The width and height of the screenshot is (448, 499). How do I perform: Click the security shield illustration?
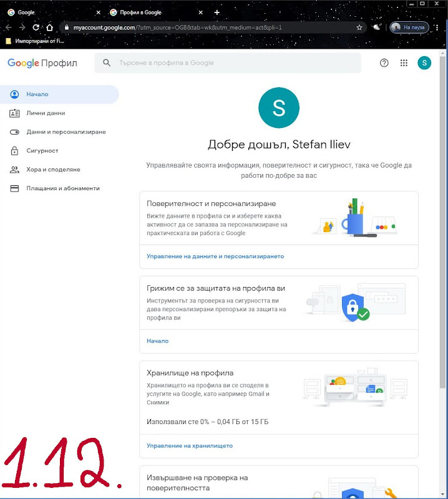point(354,306)
